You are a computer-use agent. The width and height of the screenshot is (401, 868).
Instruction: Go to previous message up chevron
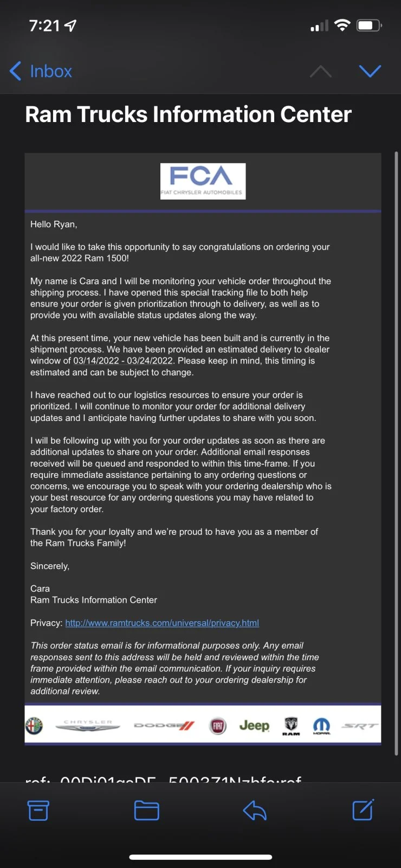pyautogui.click(x=321, y=71)
